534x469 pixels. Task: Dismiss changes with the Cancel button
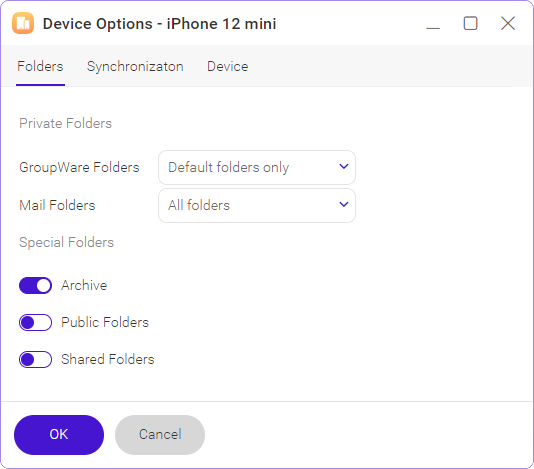point(160,435)
